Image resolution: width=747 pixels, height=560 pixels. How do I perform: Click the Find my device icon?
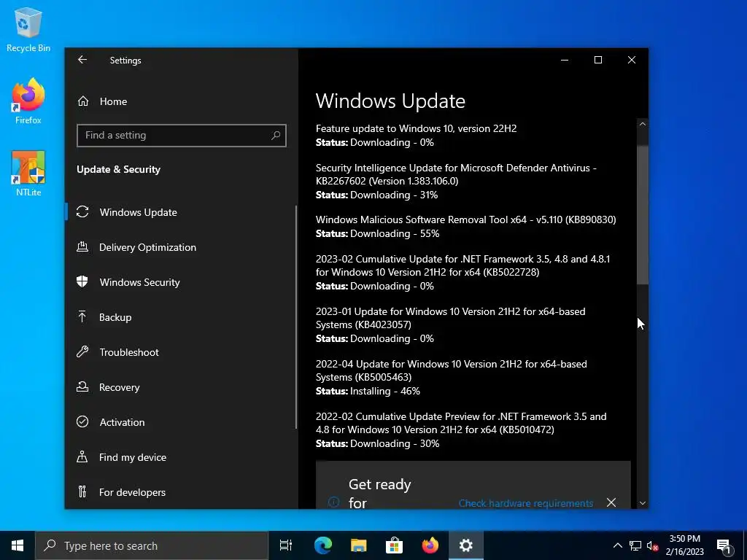click(x=82, y=456)
